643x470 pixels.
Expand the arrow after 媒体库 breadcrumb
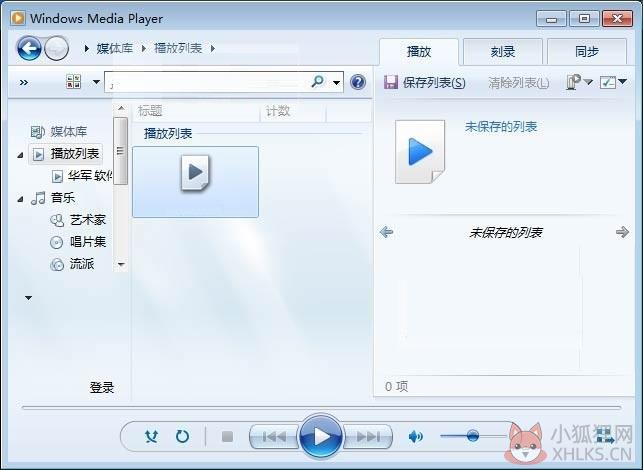click(x=144, y=48)
